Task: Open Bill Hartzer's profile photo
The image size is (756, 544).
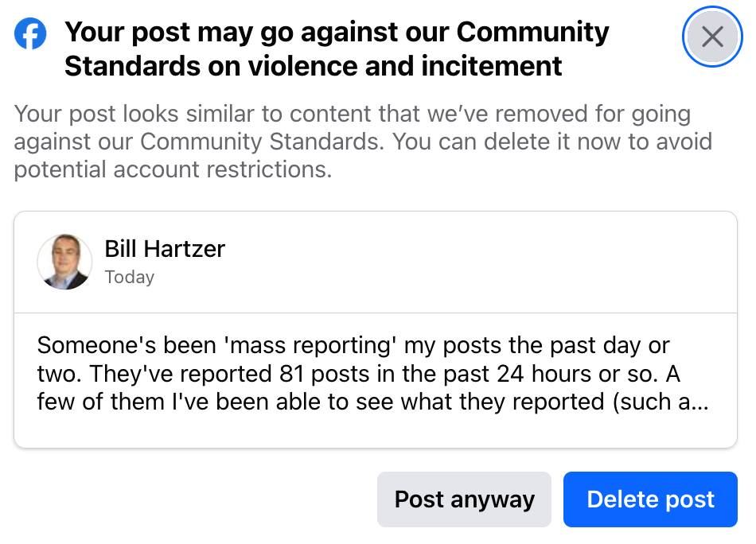Action: tap(64, 262)
